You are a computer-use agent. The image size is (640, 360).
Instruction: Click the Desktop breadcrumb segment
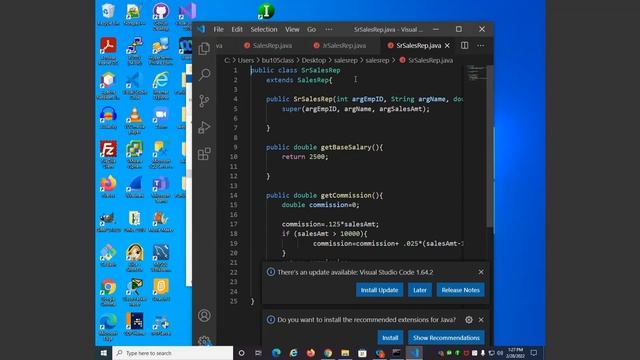pos(313,60)
